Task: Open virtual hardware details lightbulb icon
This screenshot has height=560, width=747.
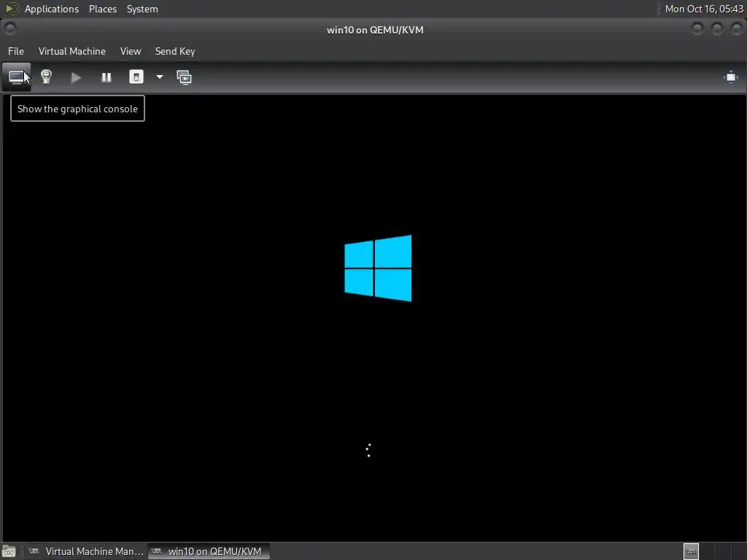Action: coord(46,77)
